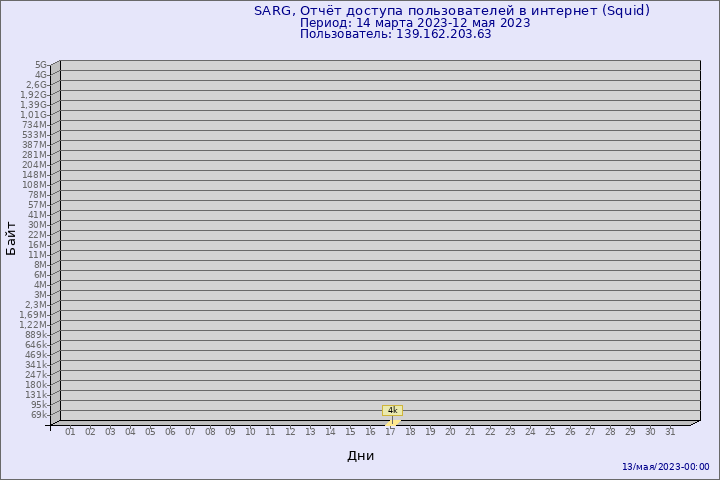This screenshot has height=480, width=720.
Task: Click the 5G value on Y axis
Action: click(x=41, y=65)
